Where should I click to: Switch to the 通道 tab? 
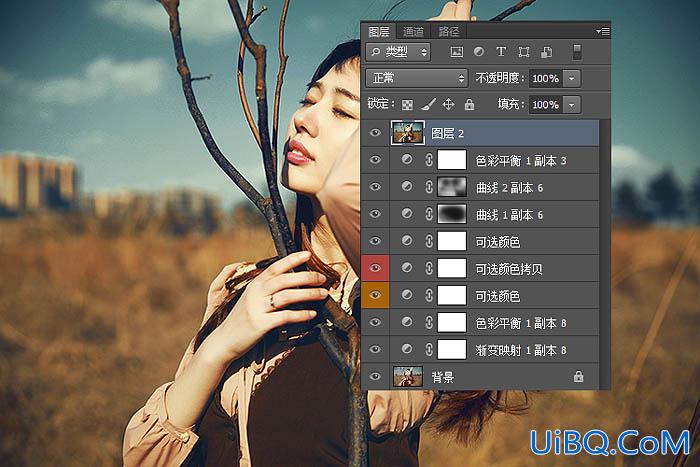point(413,31)
